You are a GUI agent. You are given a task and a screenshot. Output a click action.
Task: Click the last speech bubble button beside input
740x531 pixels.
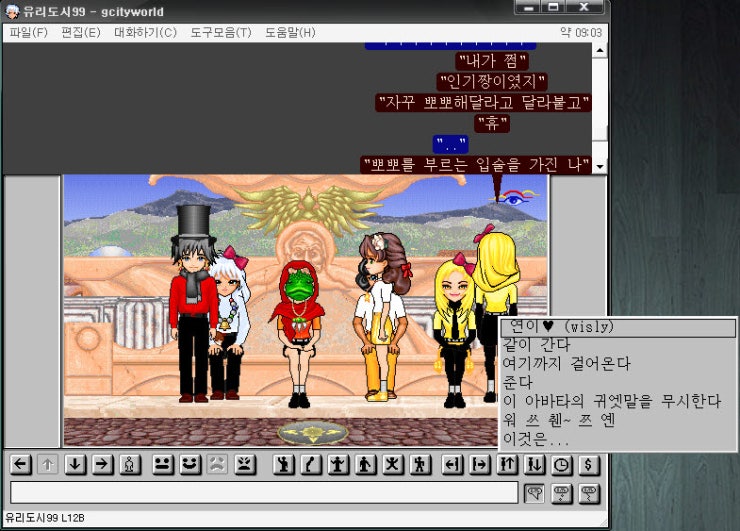589,492
